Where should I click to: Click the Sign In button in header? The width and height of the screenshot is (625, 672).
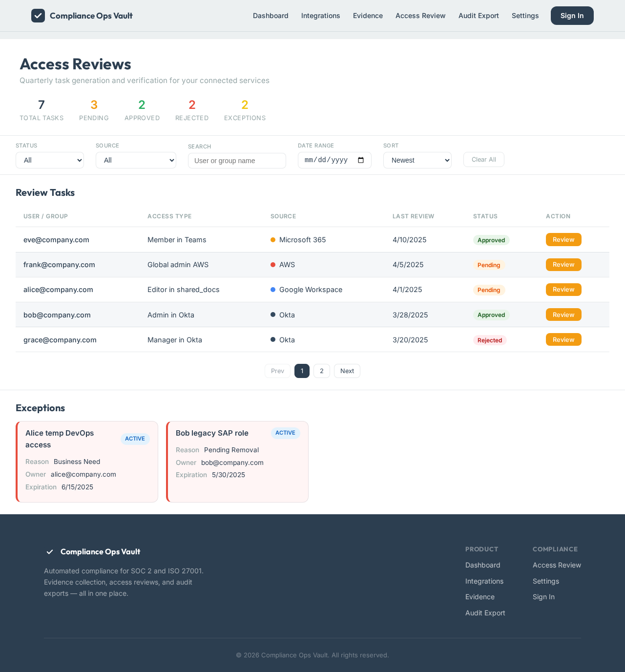click(572, 16)
